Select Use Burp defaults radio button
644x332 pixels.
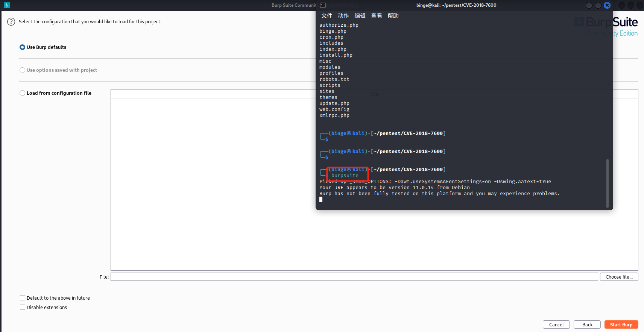point(22,47)
